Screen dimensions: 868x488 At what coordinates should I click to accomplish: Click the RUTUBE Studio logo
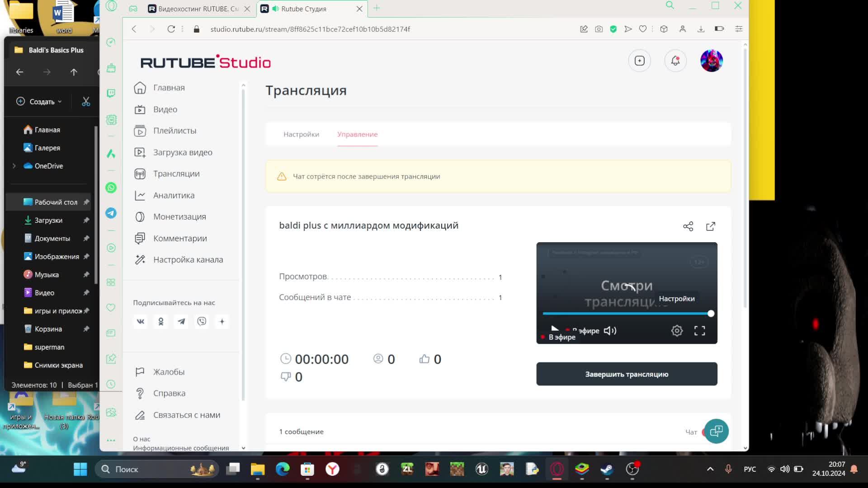point(206,62)
